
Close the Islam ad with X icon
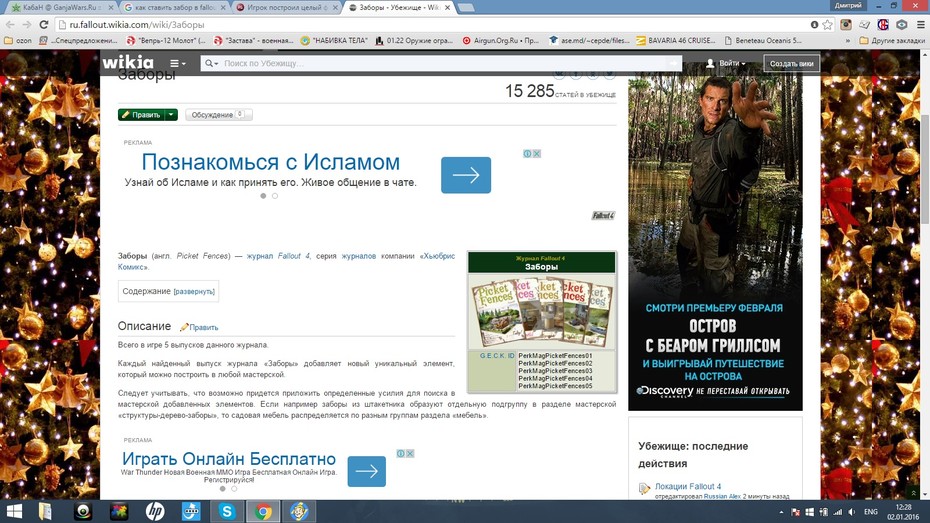pyautogui.click(x=537, y=154)
